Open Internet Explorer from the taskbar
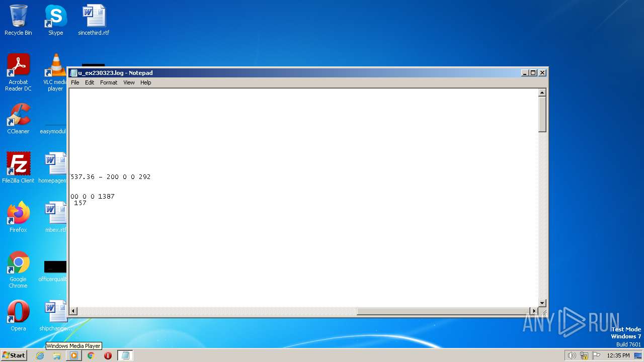Screen dimensions: 644x362 click(x=40, y=355)
